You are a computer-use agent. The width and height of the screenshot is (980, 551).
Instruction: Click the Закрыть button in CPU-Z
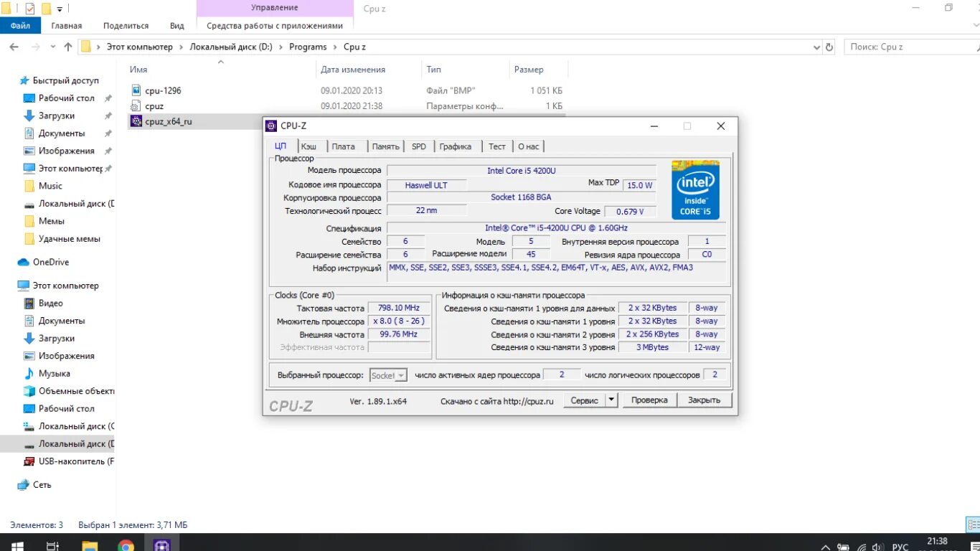[704, 400]
